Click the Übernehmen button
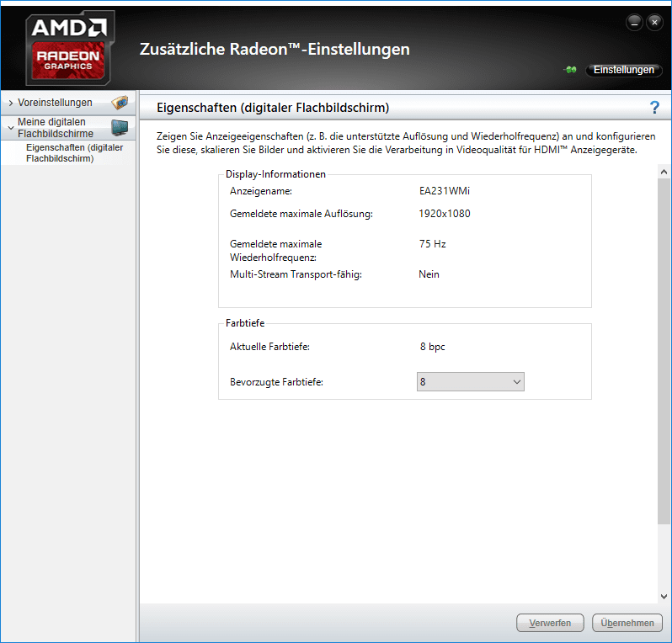This screenshot has height=643, width=672. point(627,623)
